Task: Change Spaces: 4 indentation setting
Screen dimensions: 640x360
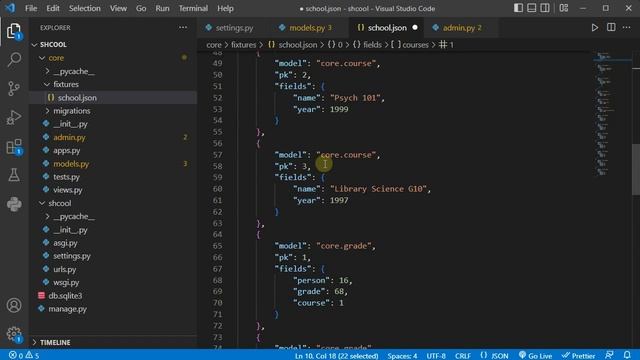Action: point(402,356)
